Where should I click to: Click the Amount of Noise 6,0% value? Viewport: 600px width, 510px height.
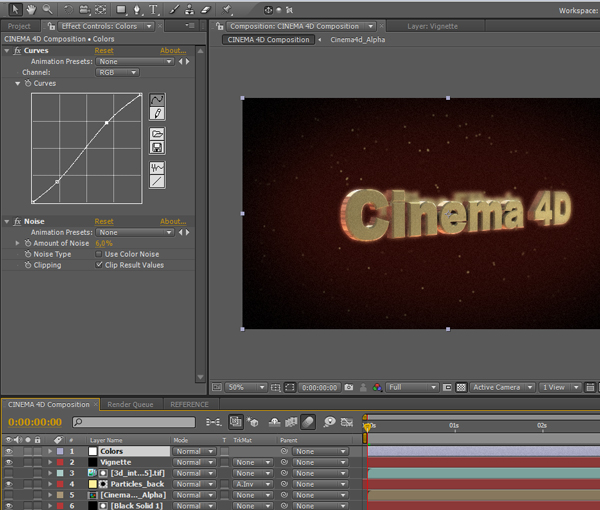[x=104, y=243]
